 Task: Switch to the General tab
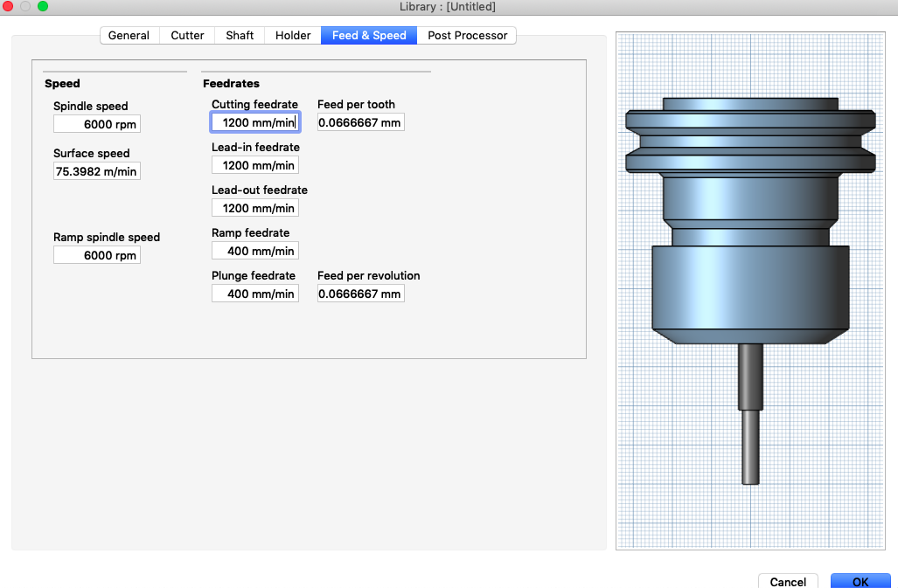point(129,36)
